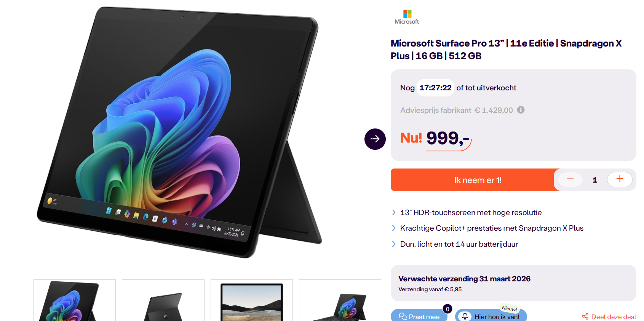Click the notification icon in Hier hou ik van
This screenshot has height=321, width=644.
tap(465, 316)
